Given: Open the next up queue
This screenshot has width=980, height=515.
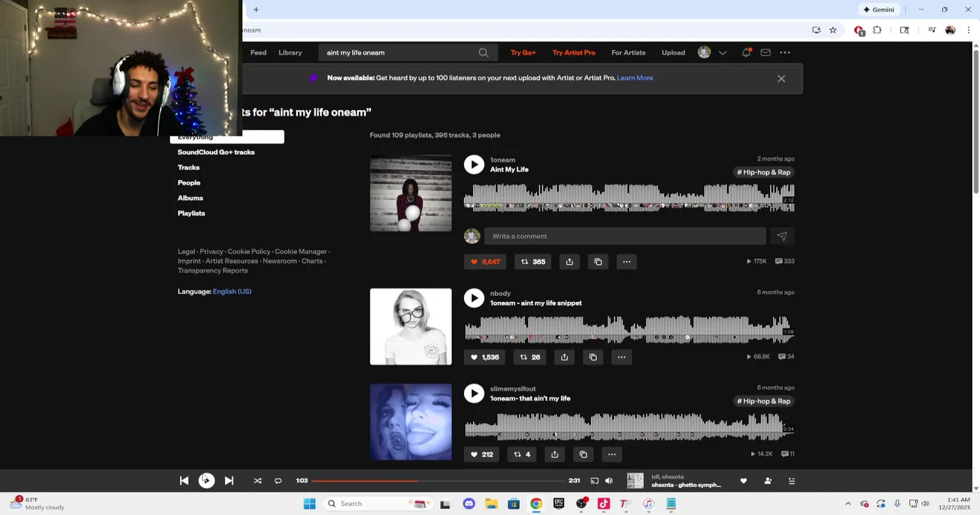Looking at the screenshot, I should tap(791, 481).
